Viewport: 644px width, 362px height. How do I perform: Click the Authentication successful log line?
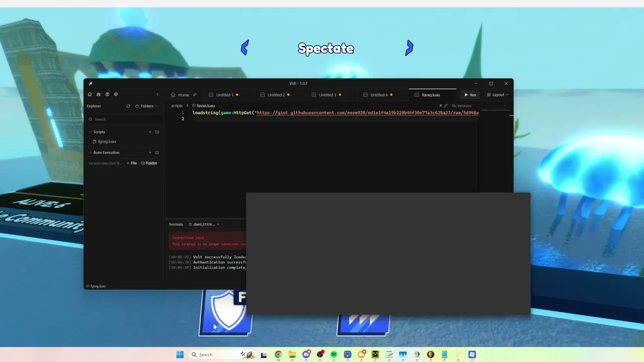coord(207,262)
